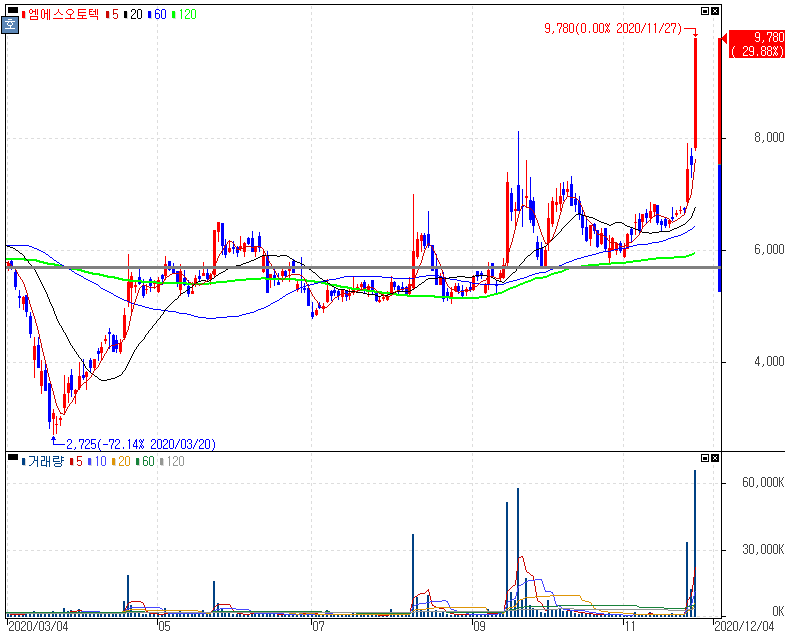
Task: Click the 8,000 price axis label
Action: pos(768,137)
